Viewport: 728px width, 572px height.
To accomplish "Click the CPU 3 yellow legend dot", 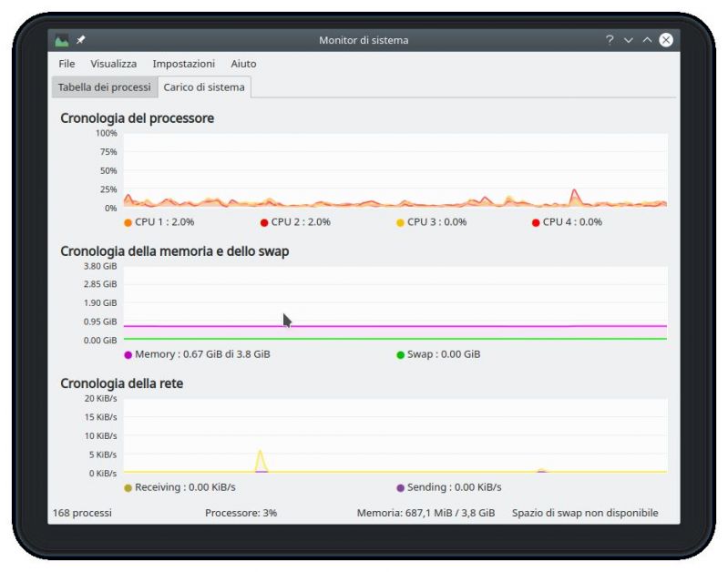I will coord(400,223).
